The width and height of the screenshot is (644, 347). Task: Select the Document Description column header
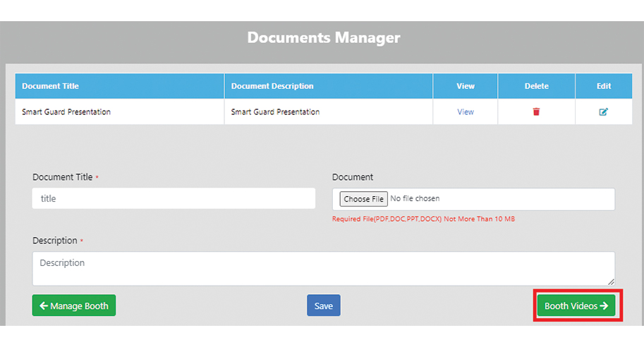(272, 86)
